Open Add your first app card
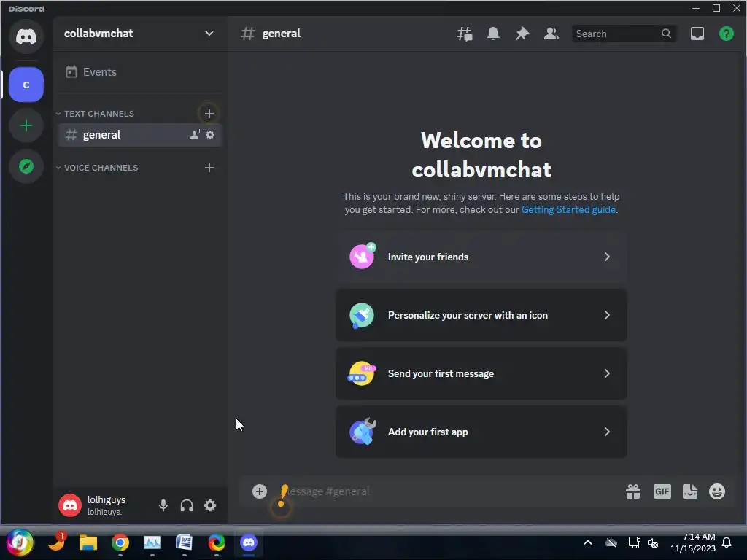 [x=481, y=432]
